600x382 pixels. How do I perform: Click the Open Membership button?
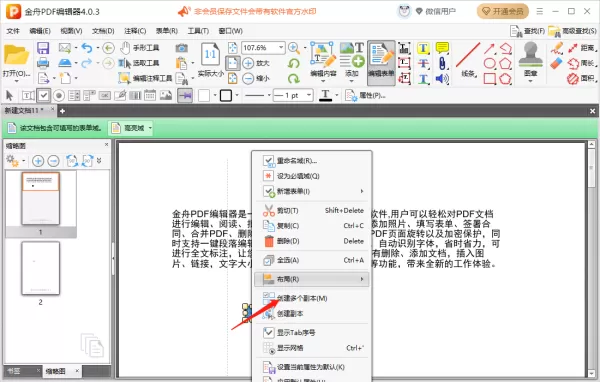(503, 11)
